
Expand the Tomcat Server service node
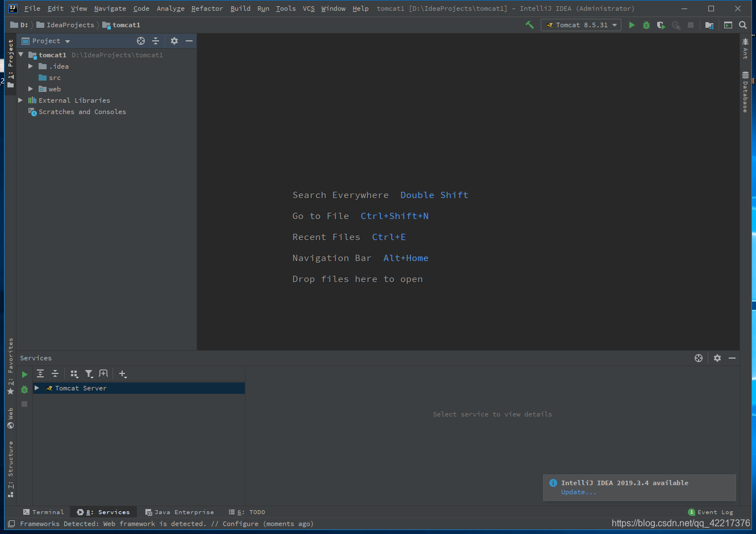point(37,388)
